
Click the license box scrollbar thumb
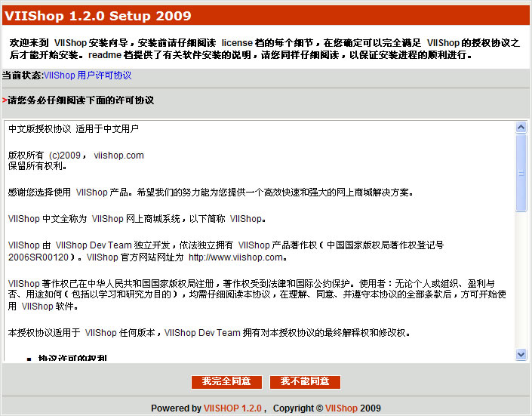pyautogui.click(x=521, y=173)
